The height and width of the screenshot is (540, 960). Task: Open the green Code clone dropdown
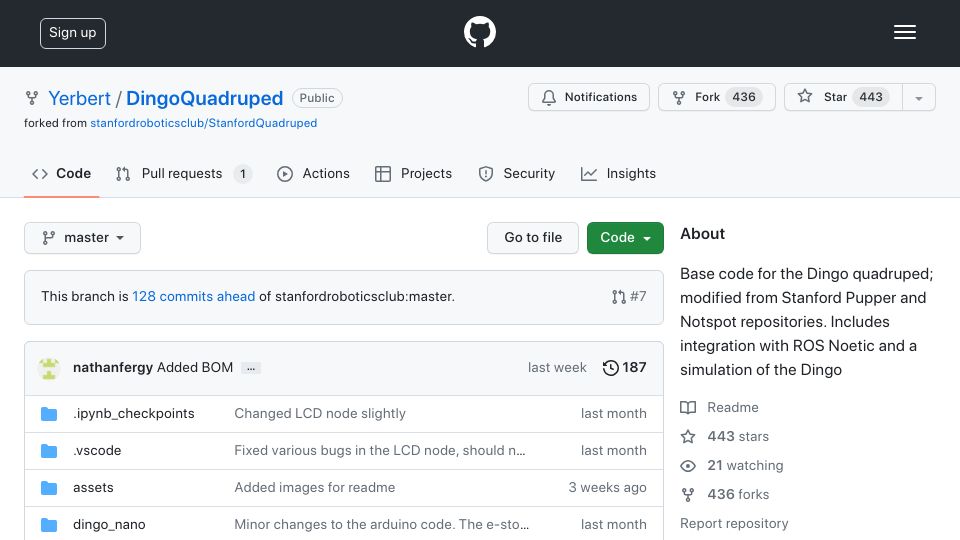pos(625,238)
